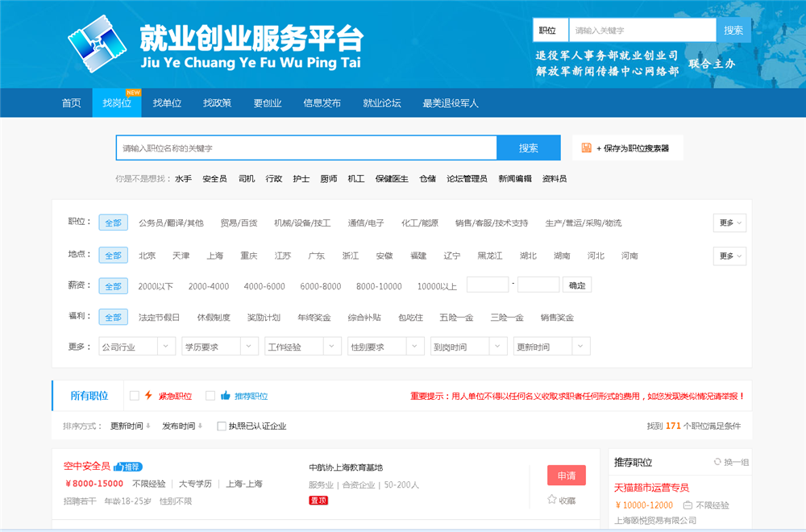Sort by 发布时间 using its arrow

point(200,426)
